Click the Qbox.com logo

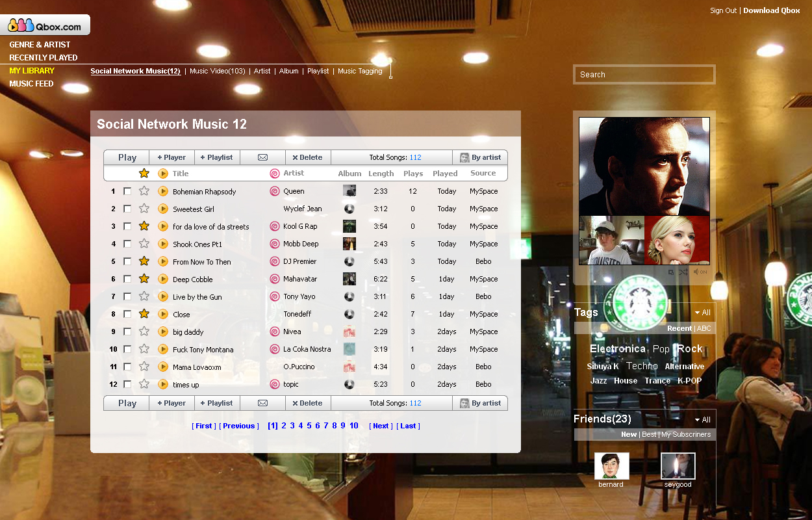pyautogui.click(x=45, y=25)
